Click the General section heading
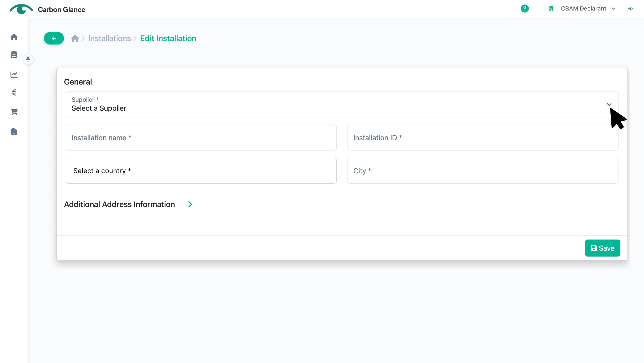Image resolution: width=644 pixels, height=363 pixels. [x=78, y=82]
